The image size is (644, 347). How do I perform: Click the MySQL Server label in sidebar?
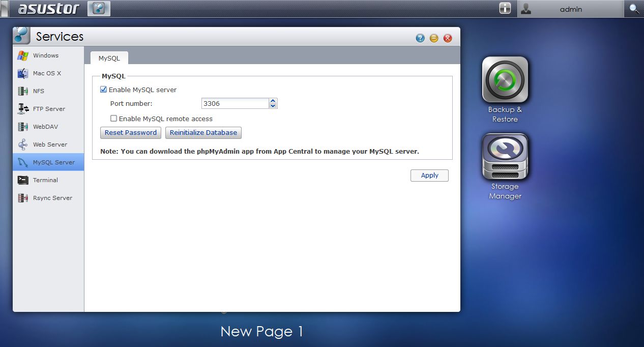(54, 162)
